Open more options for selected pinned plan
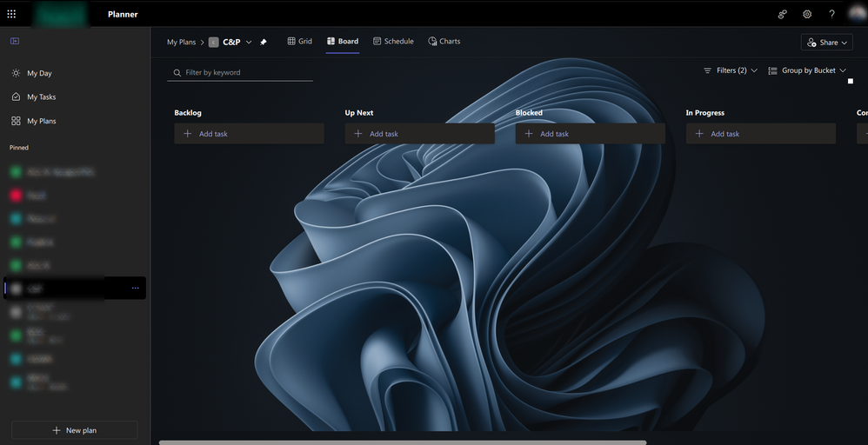Screen dimensions: 868x445 (135, 289)
